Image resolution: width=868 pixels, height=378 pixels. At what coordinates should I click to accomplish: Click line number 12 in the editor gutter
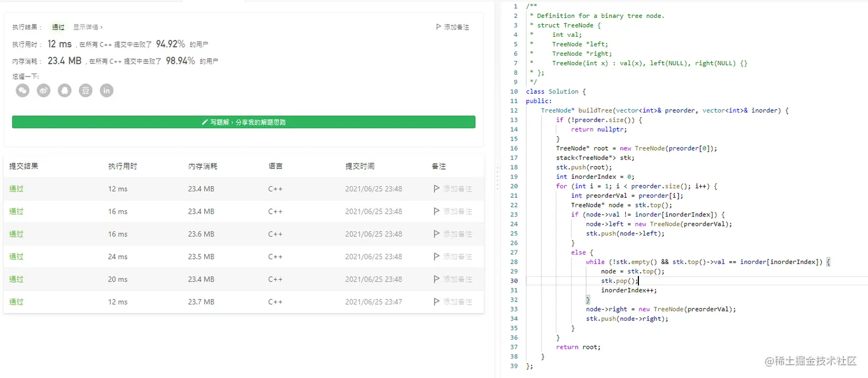coord(514,110)
